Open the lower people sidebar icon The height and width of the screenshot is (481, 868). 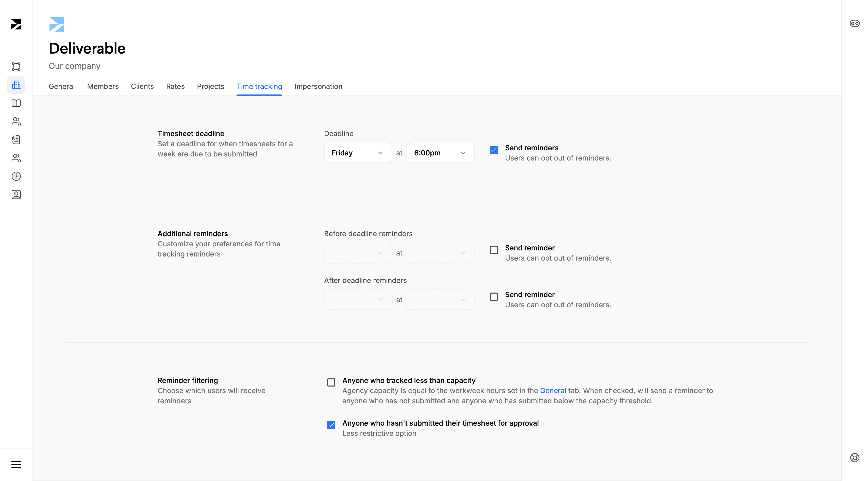[x=16, y=158]
